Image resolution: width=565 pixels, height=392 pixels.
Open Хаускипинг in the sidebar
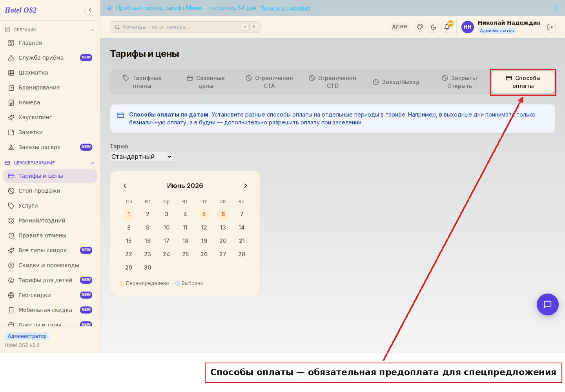click(x=50, y=117)
